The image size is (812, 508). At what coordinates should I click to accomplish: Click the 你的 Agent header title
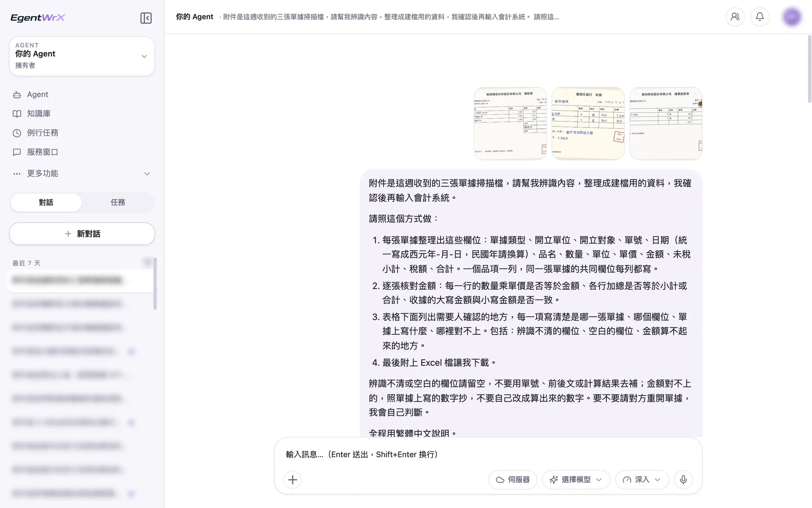195,17
